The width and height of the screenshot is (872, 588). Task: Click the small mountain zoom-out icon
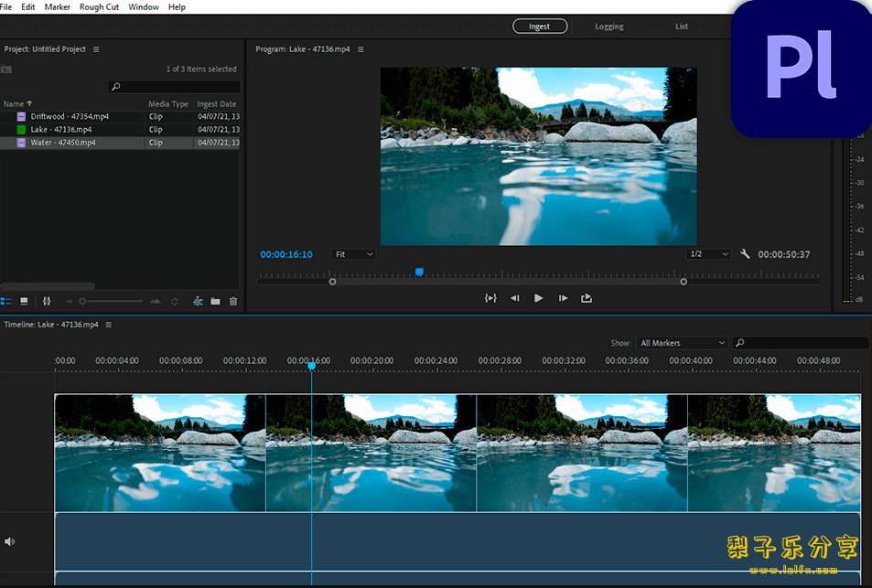click(70, 301)
